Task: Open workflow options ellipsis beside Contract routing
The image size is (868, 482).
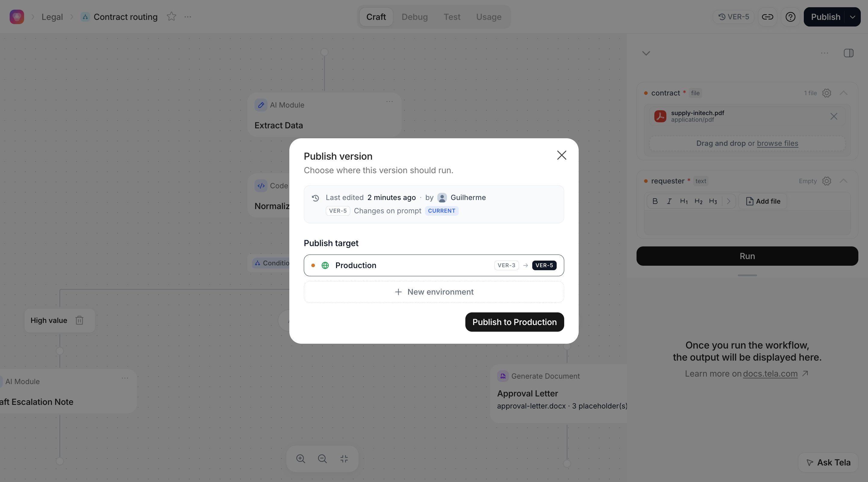Action: [x=188, y=17]
